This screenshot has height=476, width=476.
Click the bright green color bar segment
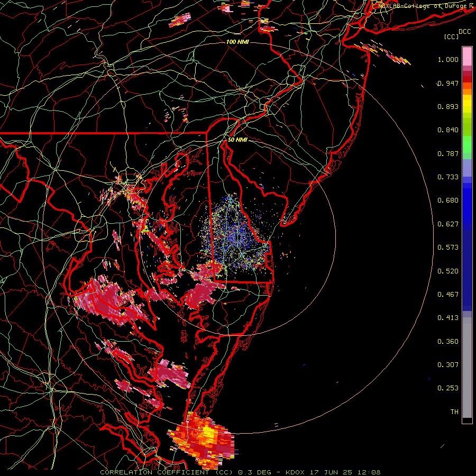click(x=467, y=144)
